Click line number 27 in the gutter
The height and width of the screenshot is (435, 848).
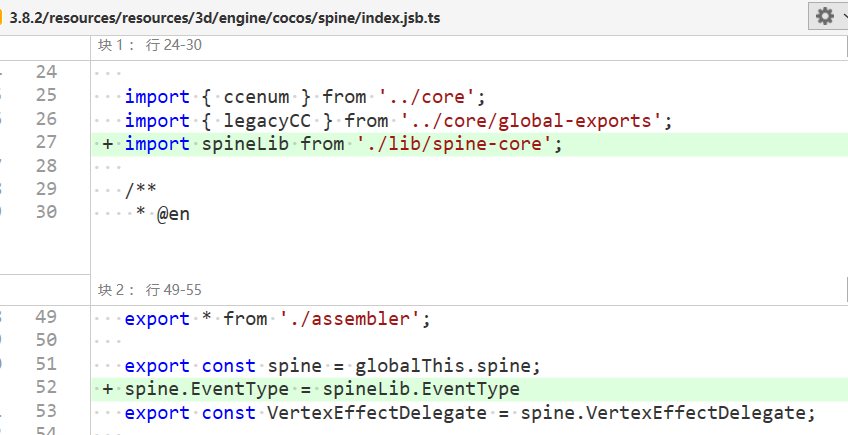[x=46, y=143]
